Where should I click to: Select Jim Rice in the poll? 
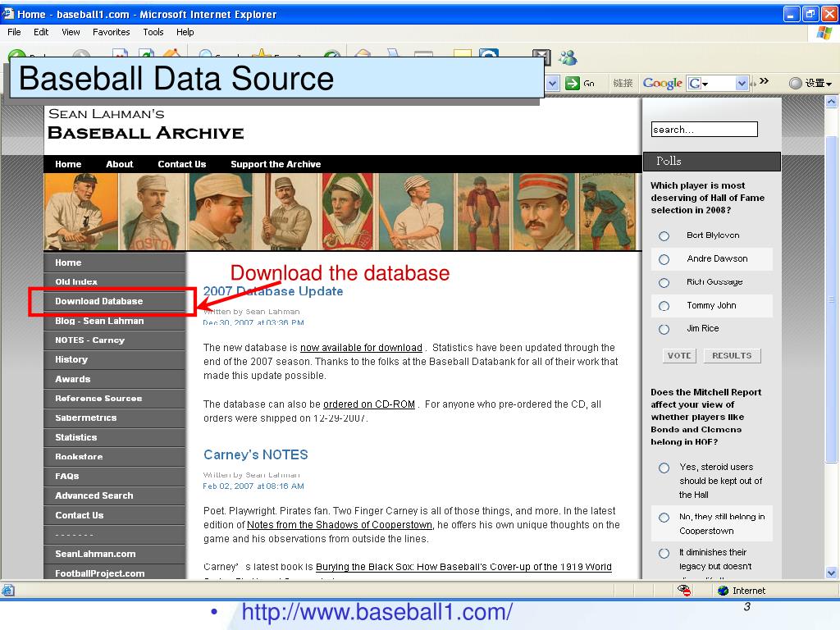pos(664,329)
